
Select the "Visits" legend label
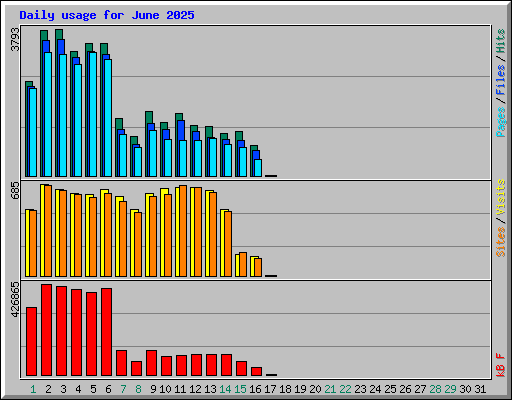coord(501,197)
